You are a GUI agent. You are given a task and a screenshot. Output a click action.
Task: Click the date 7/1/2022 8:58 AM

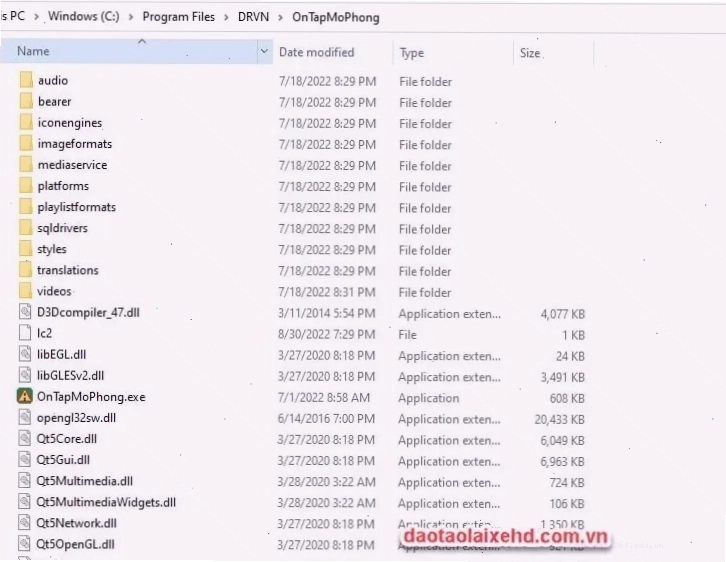(324, 398)
